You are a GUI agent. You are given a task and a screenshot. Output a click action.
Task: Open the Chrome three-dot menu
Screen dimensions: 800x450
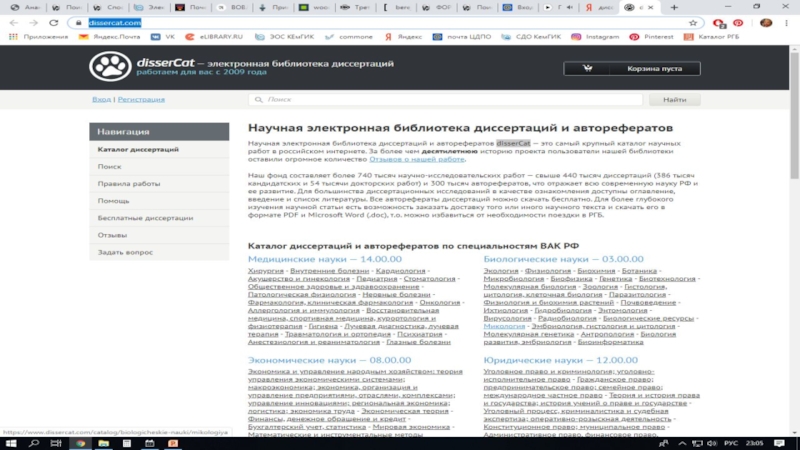coord(790,22)
